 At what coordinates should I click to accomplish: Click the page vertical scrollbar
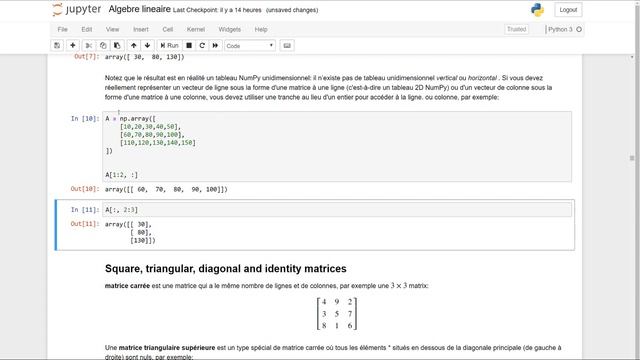(x=632, y=158)
